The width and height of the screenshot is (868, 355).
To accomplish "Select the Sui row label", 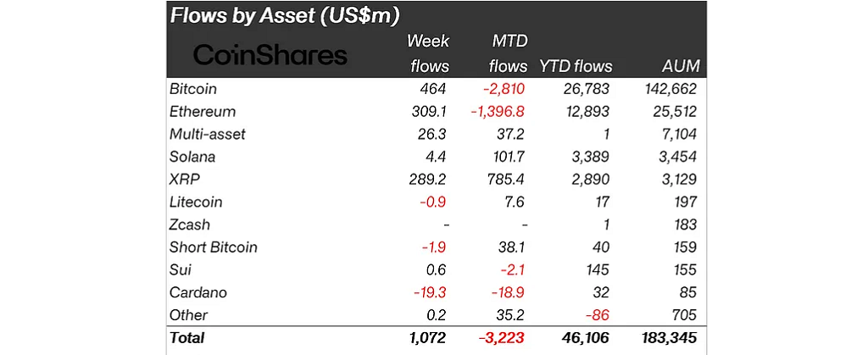I will [x=181, y=270].
